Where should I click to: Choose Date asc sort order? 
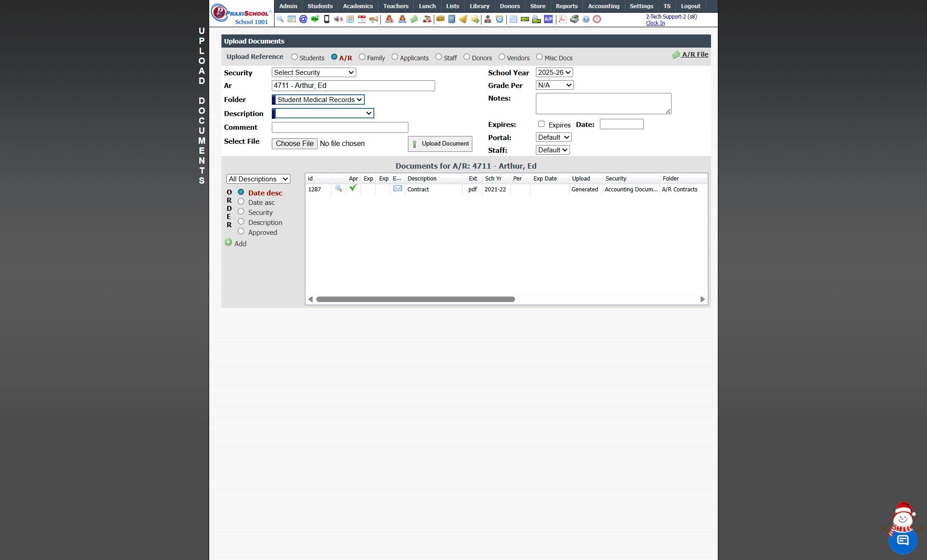coord(241,202)
